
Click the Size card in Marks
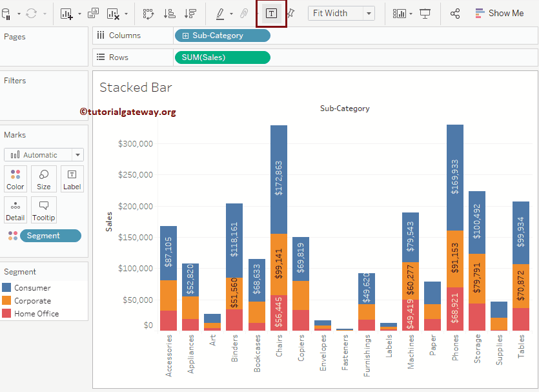pyautogui.click(x=44, y=179)
